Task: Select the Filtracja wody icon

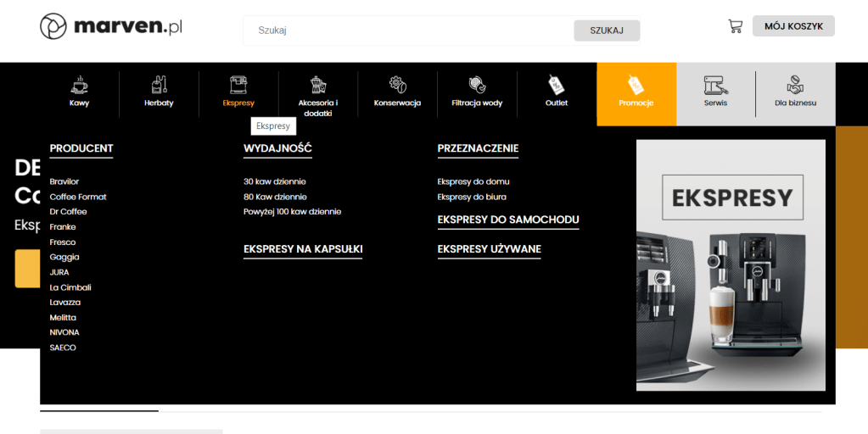Action: coord(477,84)
